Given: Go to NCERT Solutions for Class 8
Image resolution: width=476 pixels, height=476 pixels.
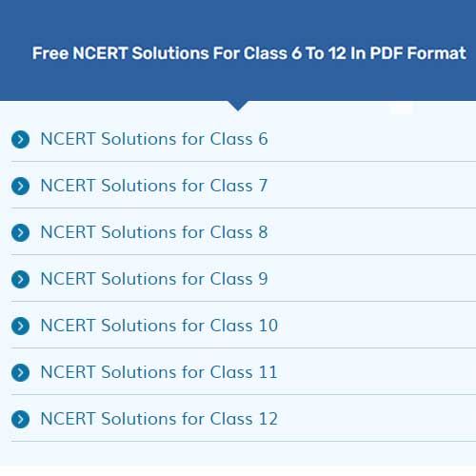Looking at the screenshot, I should (x=154, y=232).
